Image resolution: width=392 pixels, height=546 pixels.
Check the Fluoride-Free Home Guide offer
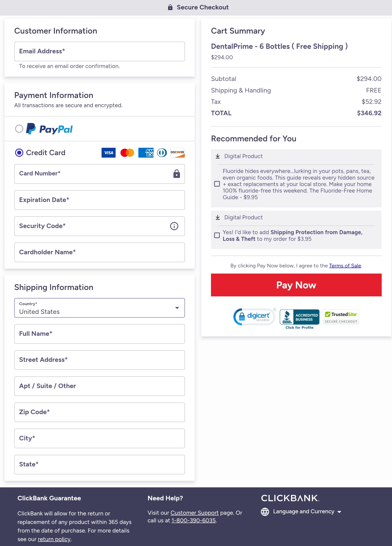(217, 184)
